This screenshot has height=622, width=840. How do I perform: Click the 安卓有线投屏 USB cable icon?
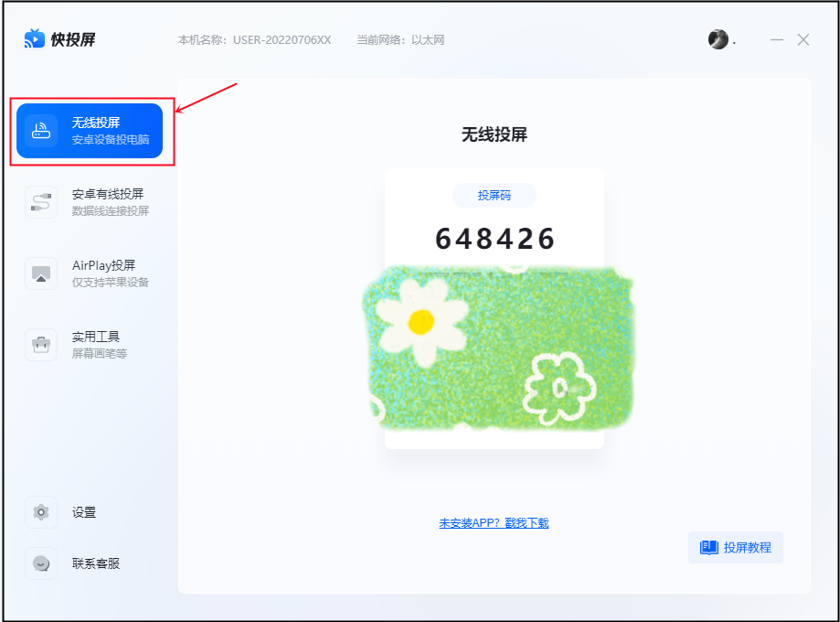click(41, 202)
